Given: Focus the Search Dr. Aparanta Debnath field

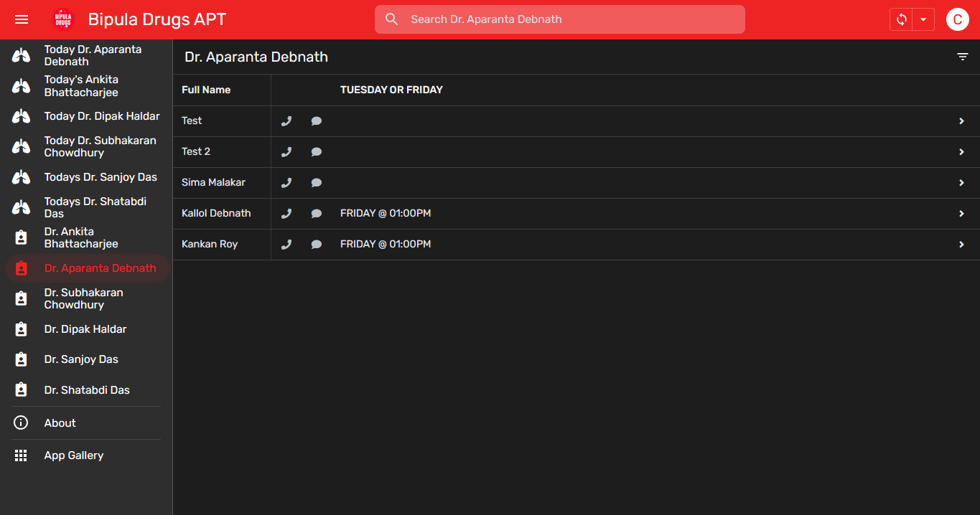Looking at the screenshot, I should click(560, 19).
